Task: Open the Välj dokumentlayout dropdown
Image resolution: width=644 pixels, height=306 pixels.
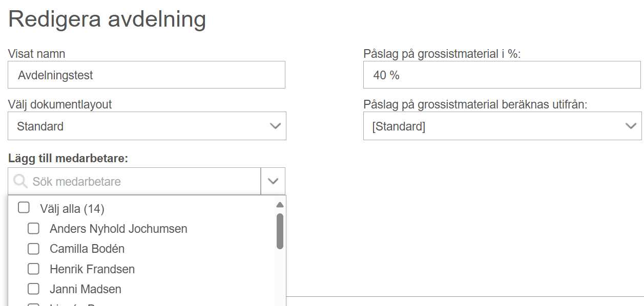Action: point(147,126)
